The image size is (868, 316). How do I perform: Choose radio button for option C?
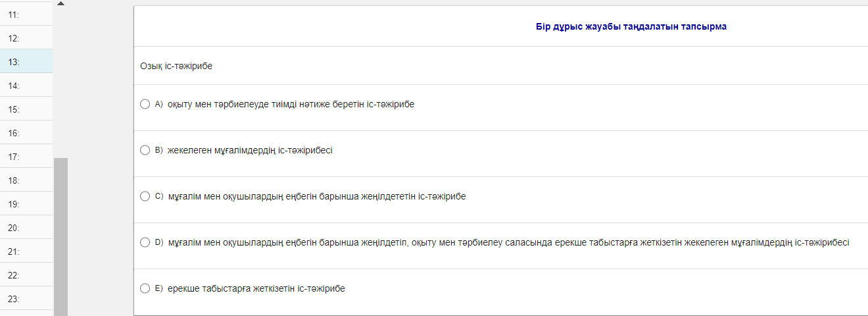(145, 196)
